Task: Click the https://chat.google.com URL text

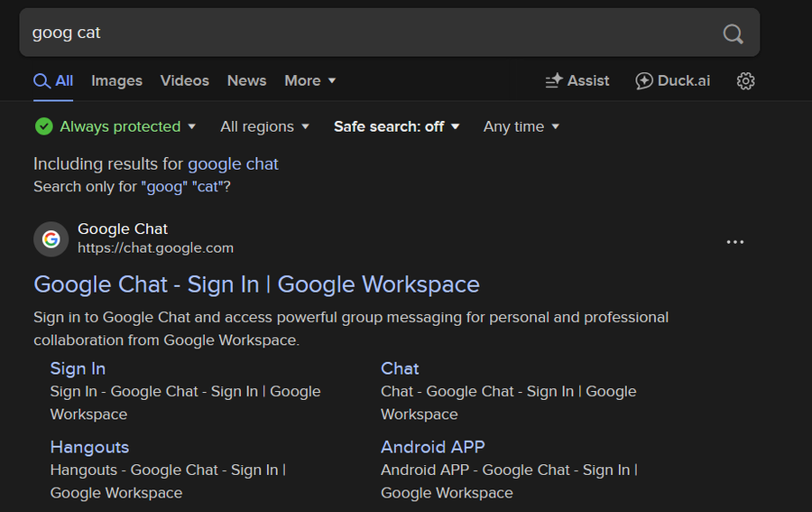Action: pyautogui.click(x=155, y=248)
